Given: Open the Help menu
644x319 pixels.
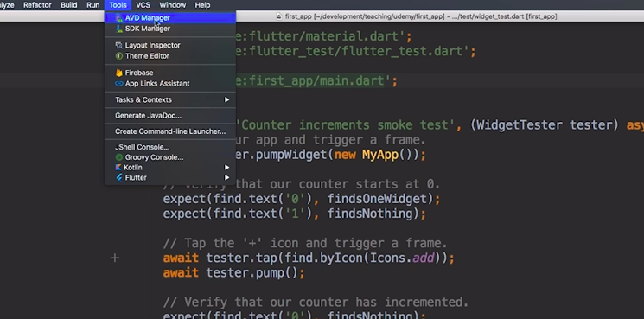Looking at the screenshot, I should pos(202,5).
